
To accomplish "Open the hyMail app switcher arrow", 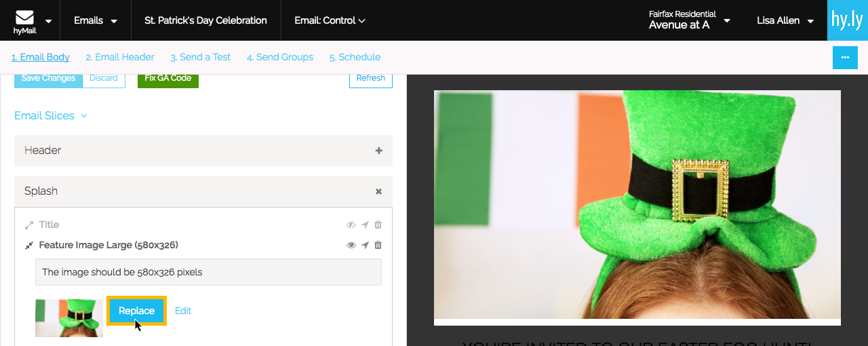I will (49, 21).
